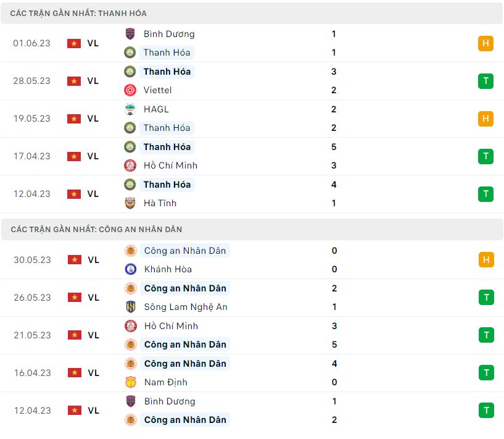Select the Viettel team name
This screenshot has width=504, height=439.
(157, 90)
